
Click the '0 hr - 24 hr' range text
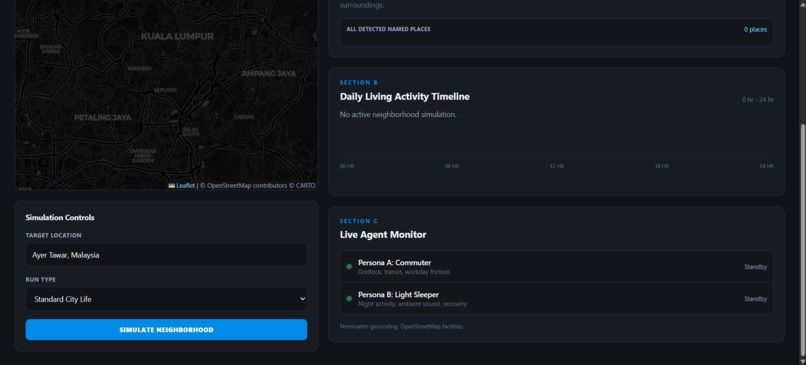tap(758, 100)
